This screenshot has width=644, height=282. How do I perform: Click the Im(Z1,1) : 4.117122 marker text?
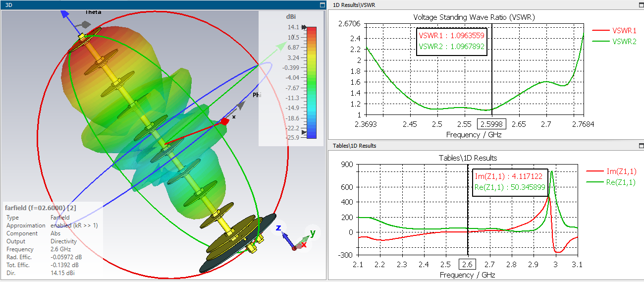tap(508, 176)
